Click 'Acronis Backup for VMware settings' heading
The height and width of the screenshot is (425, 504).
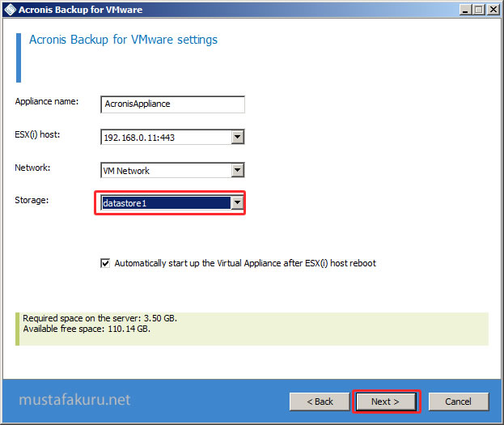tap(123, 40)
